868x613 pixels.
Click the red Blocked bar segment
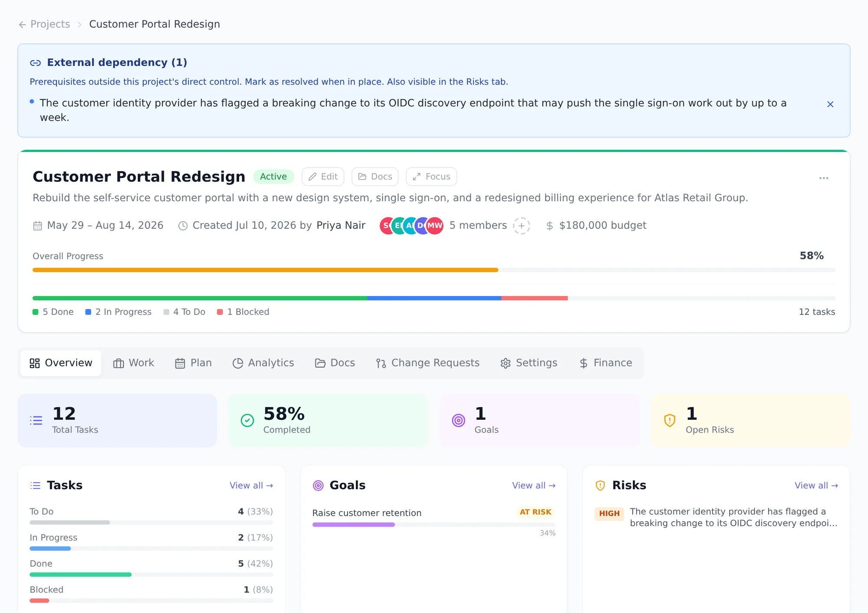point(534,298)
